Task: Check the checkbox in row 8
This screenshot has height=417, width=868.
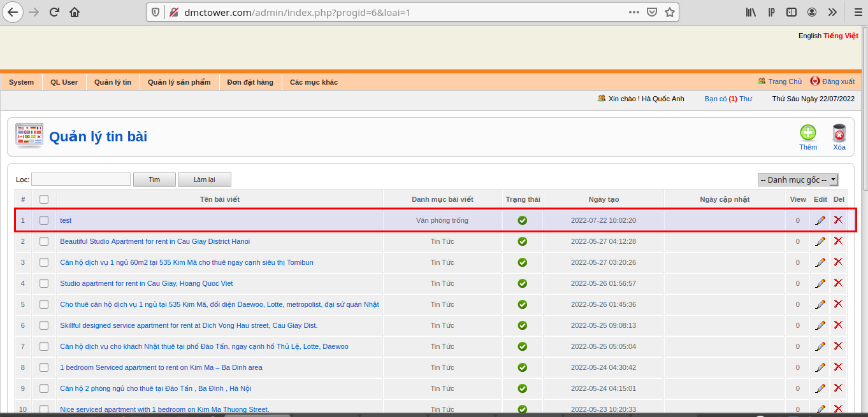Action: point(44,367)
